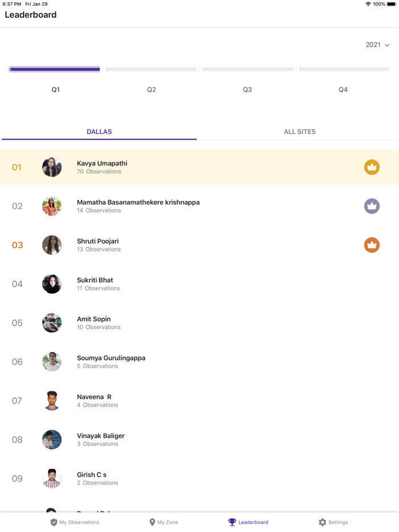399x532 pixels.
Task: Click Shruti Poojari's orange crown badge
Action: tap(372, 245)
